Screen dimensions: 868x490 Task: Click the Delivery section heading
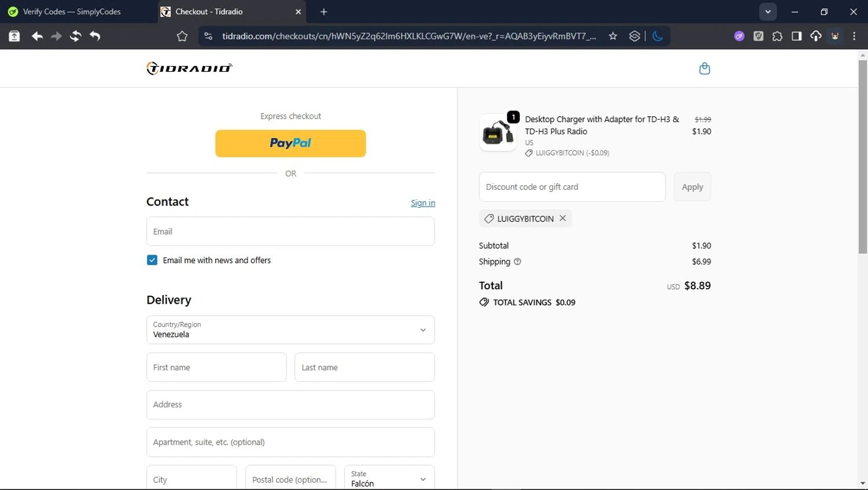pyautogui.click(x=168, y=300)
